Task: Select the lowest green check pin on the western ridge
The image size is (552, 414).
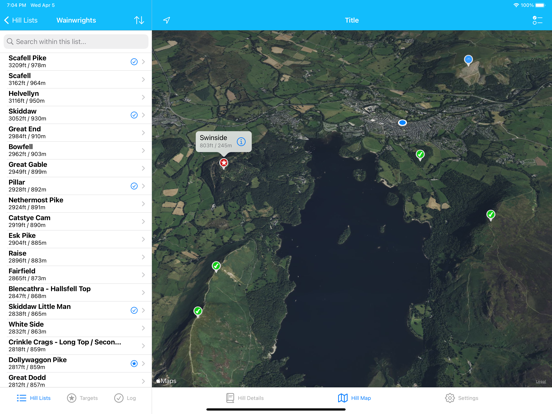Action: [x=198, y=311]
